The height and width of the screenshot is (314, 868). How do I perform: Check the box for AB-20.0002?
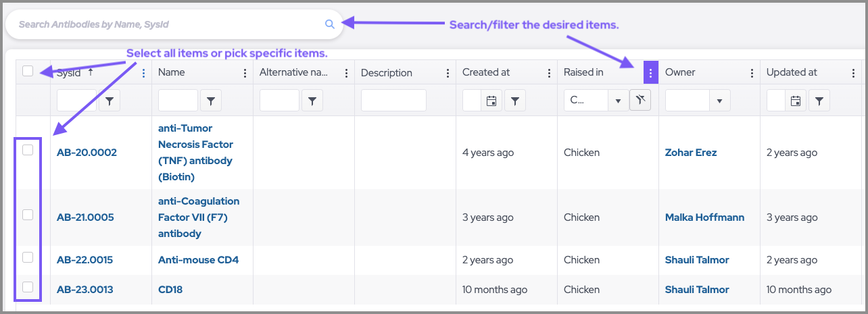[x=28, y=150]
